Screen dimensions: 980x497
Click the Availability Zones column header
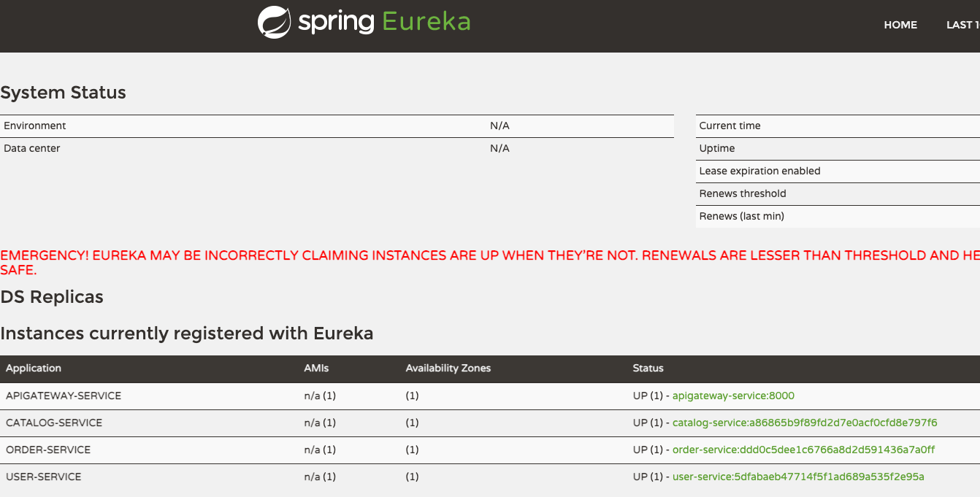[x=448, y=369]
